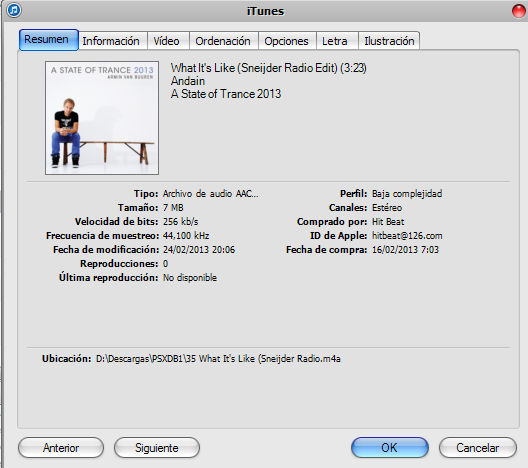Click the Fecha de compra label
This screenshot has width=528, height=468.
click(x=326, y=249)
